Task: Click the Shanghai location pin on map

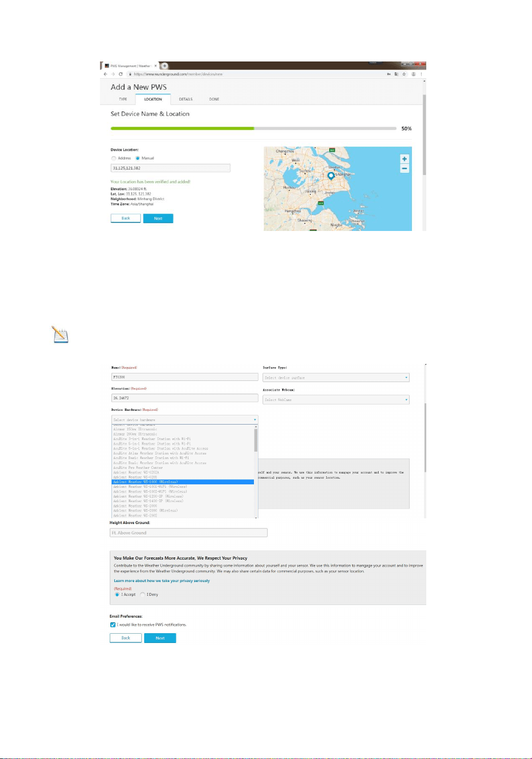Action: click(331, 176)
